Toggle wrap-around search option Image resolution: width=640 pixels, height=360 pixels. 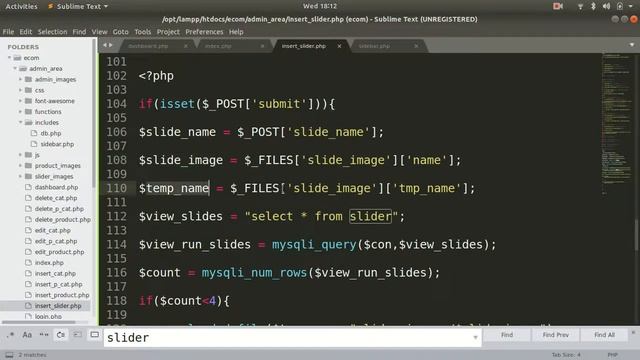[61, 335]
